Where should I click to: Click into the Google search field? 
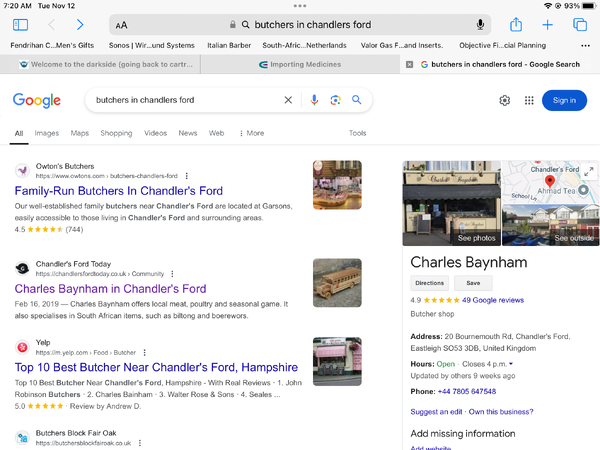184,100
